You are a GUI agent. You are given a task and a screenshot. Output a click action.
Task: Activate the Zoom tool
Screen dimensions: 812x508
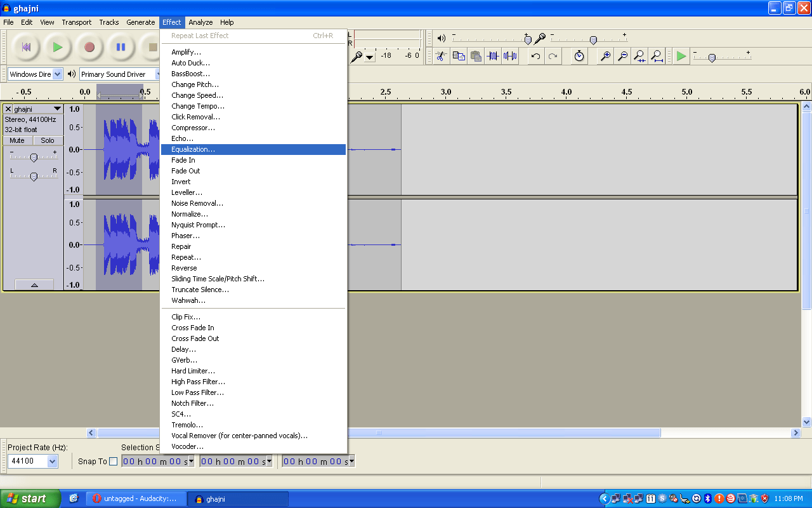(174, 57)
